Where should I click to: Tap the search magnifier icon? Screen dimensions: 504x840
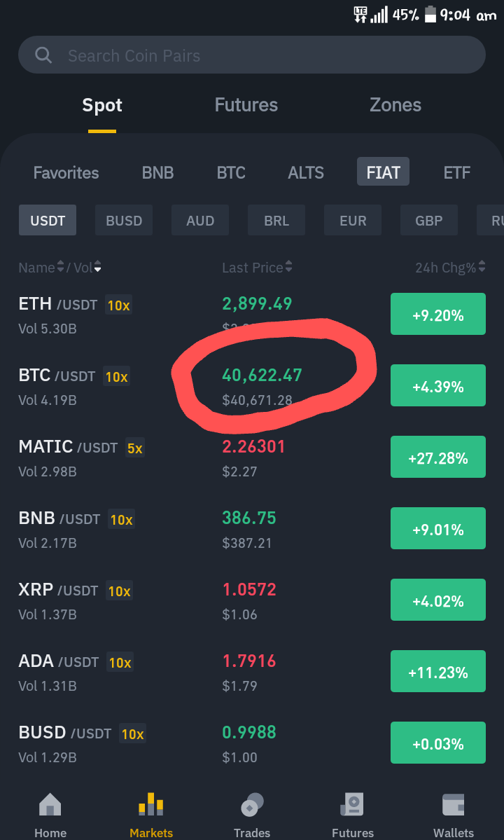(43, 55)
